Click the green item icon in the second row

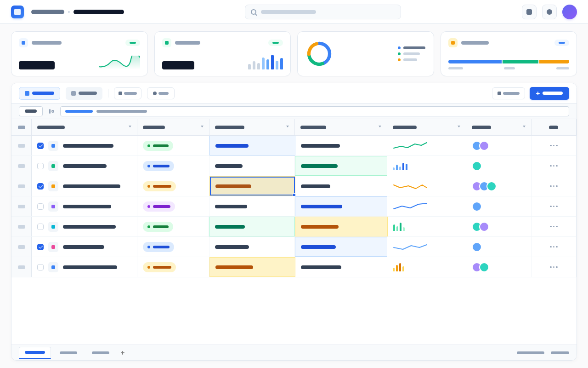coord(53,166)
